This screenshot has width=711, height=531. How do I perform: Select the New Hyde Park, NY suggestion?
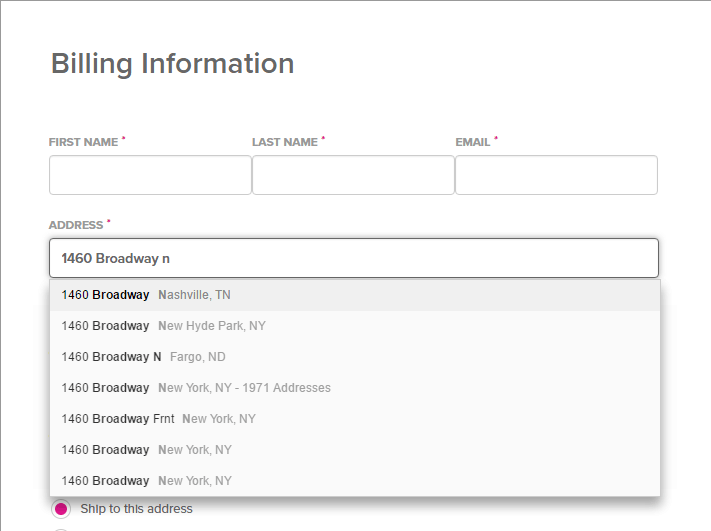click(355, 326)
